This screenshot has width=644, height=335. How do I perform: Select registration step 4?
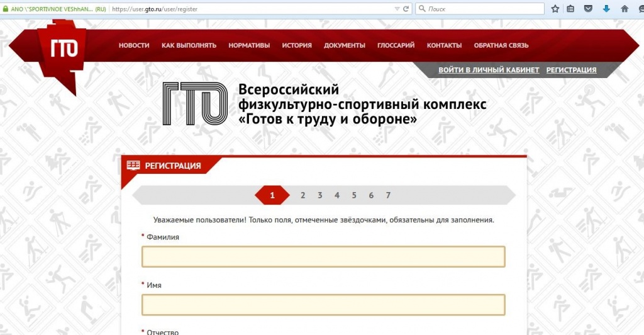(x=337, y=195)
